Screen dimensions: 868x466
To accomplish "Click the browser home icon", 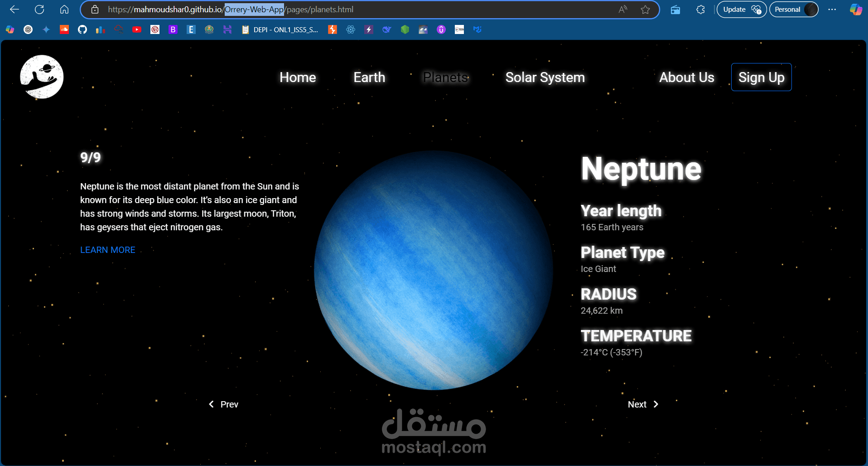I will [x=64, y=9].
